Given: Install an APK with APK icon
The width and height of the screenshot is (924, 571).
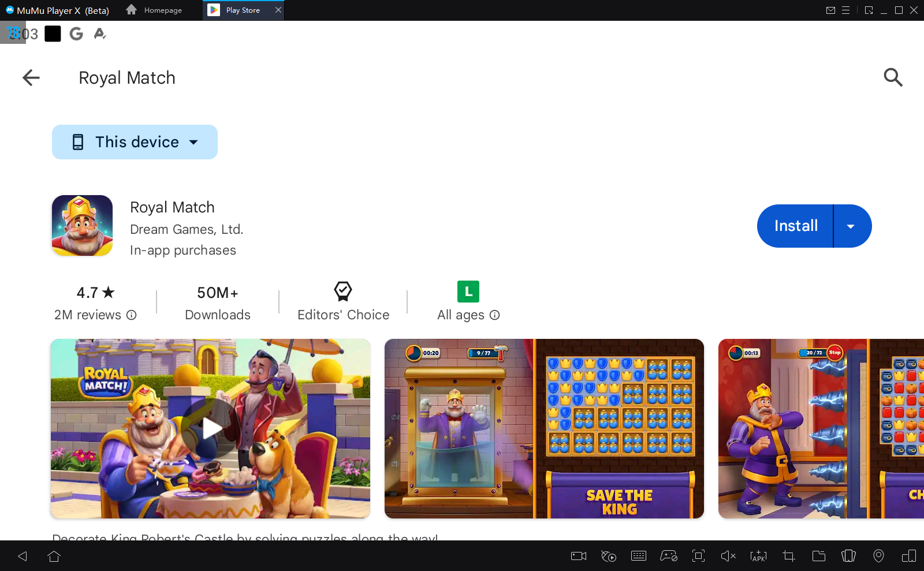Looking at the screenshot, I should (x=759, y=556).
